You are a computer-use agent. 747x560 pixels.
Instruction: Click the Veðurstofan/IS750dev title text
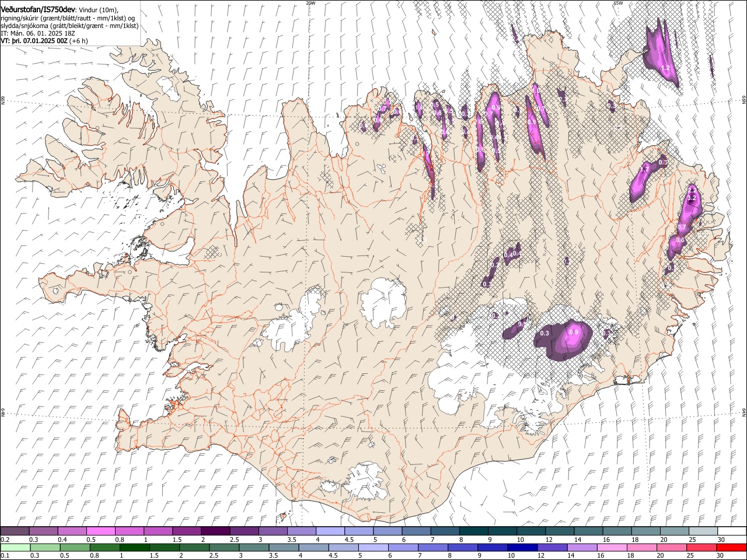tap(38, 9)
